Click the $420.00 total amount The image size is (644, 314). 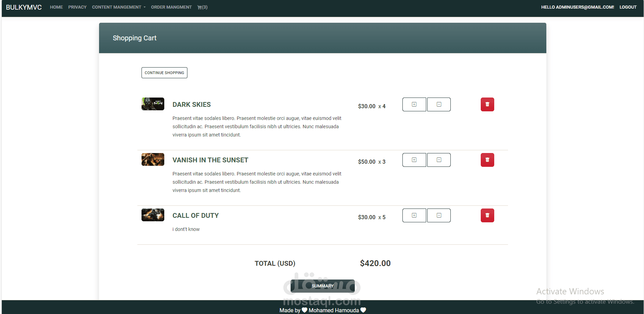[375, 263]
